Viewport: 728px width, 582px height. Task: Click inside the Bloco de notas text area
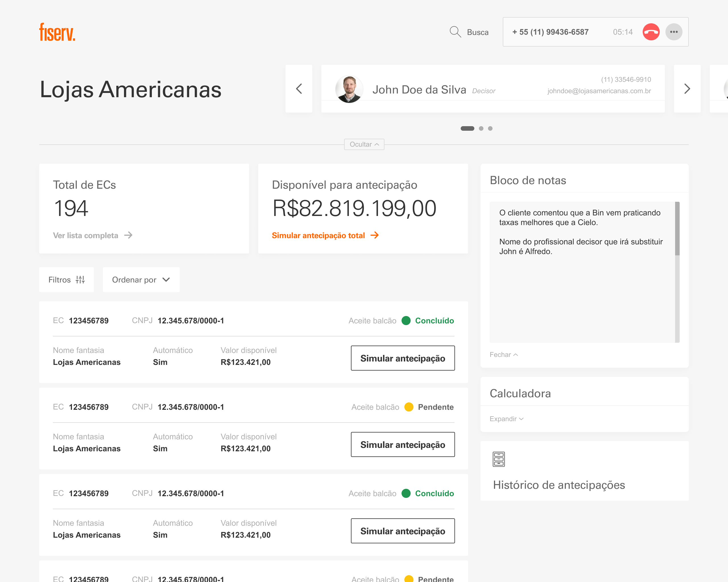(582, 272)
